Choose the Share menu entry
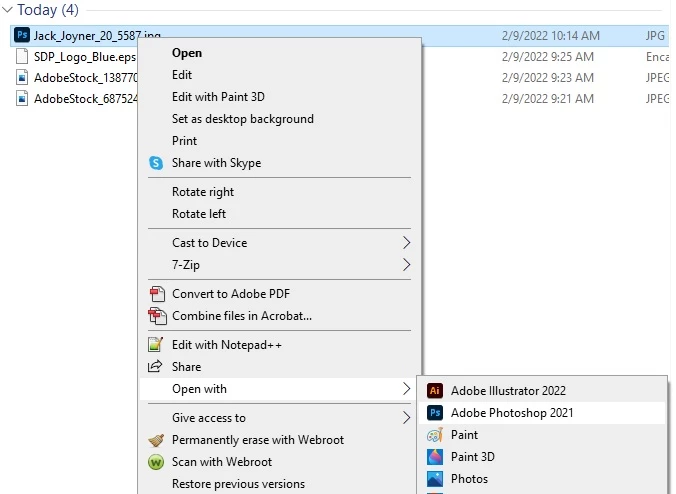676x494 pixels. [280, 367]
